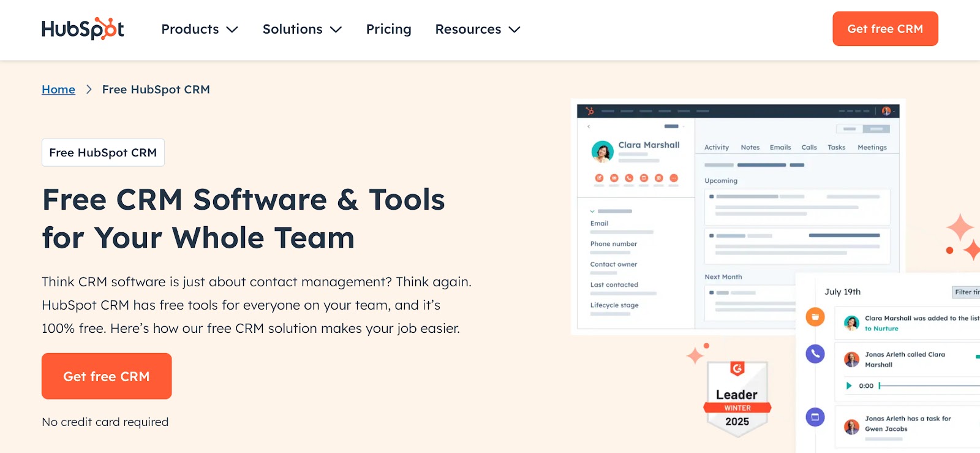The width and height of the screenshot is (980, 453).
Task: Select the Tasks tab in CRM preview
Action: click(836, 147)
